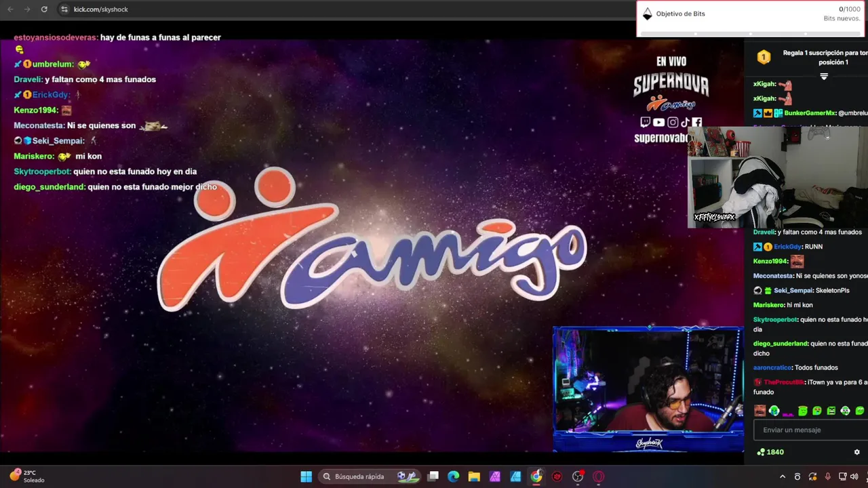Expand the leaderboard with the triple arrow
Image resolution: width=868 pixels, height=488 pixels.
pos(824,77)
